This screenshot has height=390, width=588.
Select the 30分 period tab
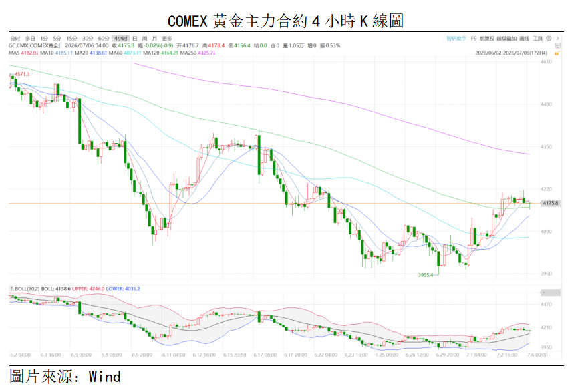click(x=88, y=39)
